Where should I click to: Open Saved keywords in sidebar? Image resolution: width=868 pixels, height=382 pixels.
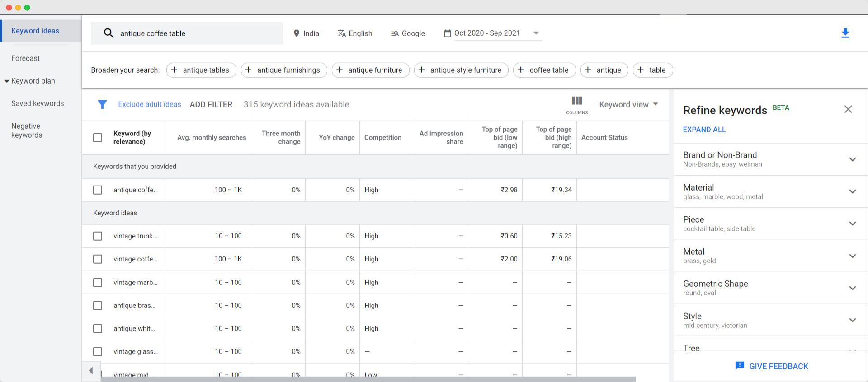coord(38,103)
